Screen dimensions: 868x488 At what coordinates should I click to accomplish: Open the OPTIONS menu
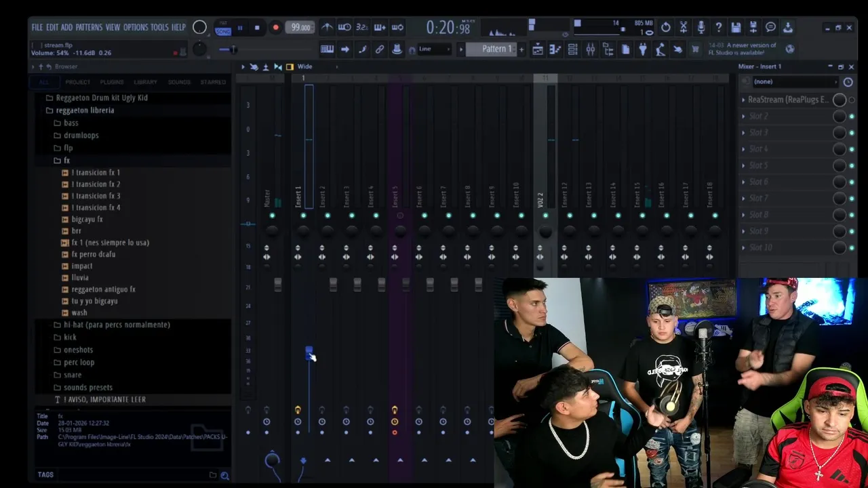[x=136, y=27]
